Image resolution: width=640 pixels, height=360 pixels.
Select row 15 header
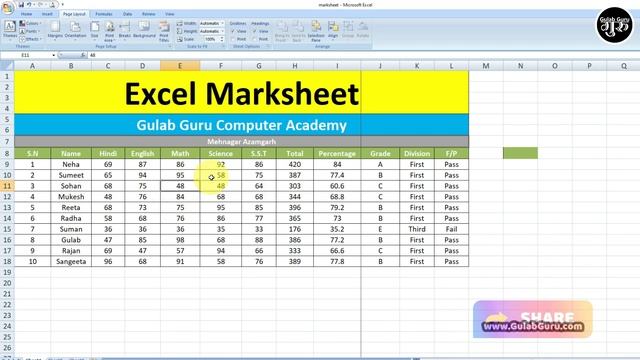click(7, 229)
